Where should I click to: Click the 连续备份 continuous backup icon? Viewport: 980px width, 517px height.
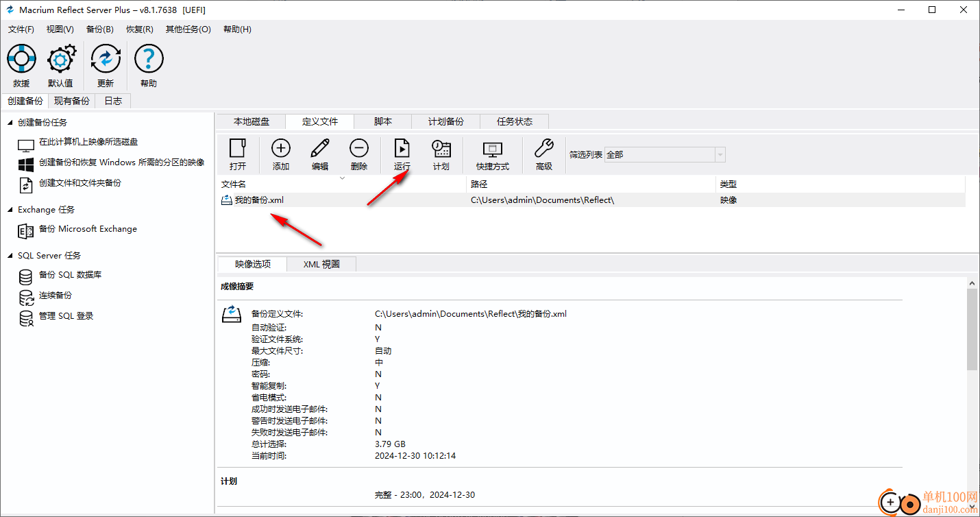pos(26,298)
